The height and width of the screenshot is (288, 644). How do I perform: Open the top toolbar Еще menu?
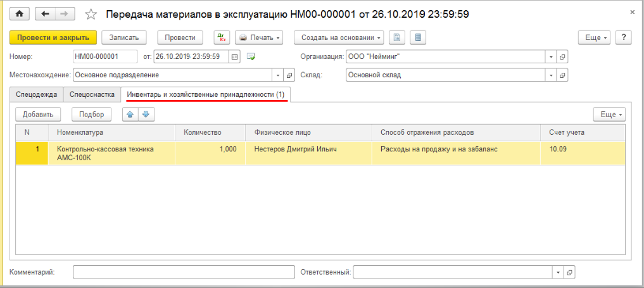(x=595, y=37)
